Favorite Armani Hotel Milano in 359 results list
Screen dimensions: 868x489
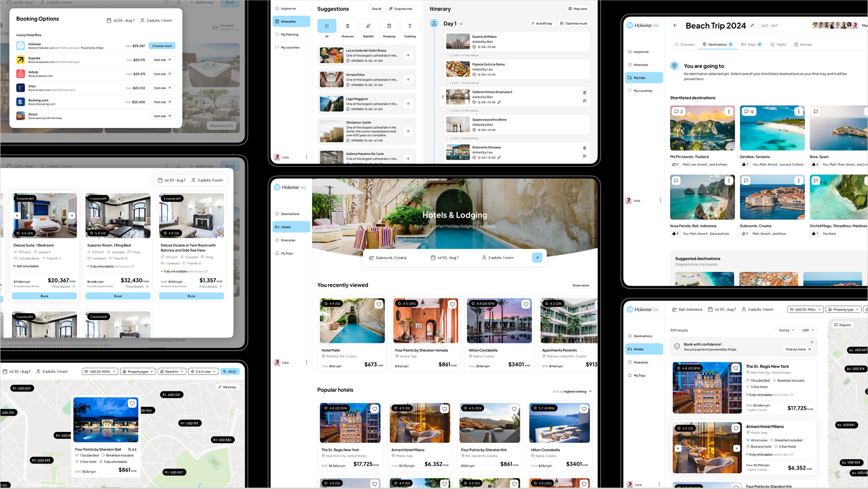pyautogui.click(x=736, y=428)
